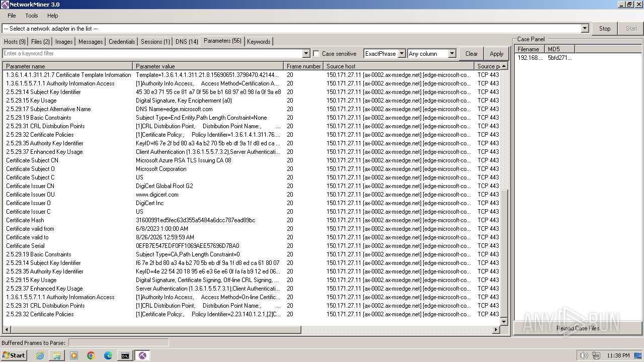Switch to the command prompt taskbar window
This screenshot has width=644, height=362.
pos(125,355)
